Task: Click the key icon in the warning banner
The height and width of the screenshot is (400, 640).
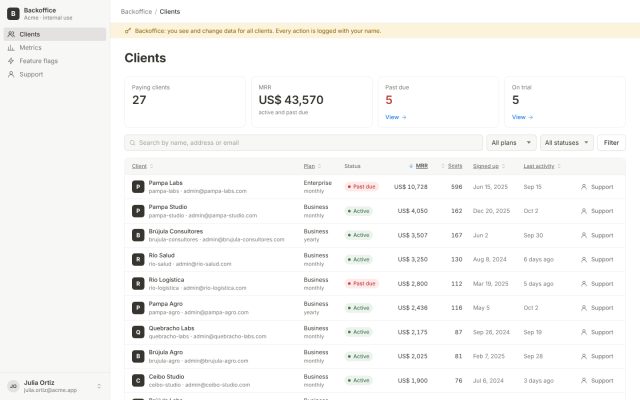Action: click(128, 31)
